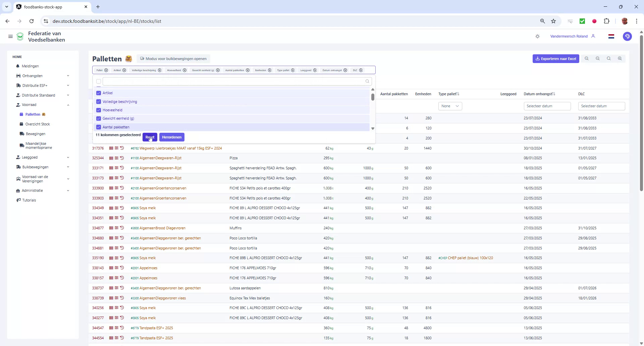644x346 pixels.
Task: Open the history icon on row 325344
Action: coord(122,158)
